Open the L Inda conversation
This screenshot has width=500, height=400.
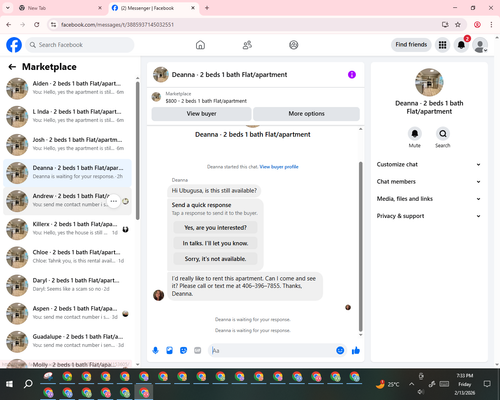[x=67, y=116]
